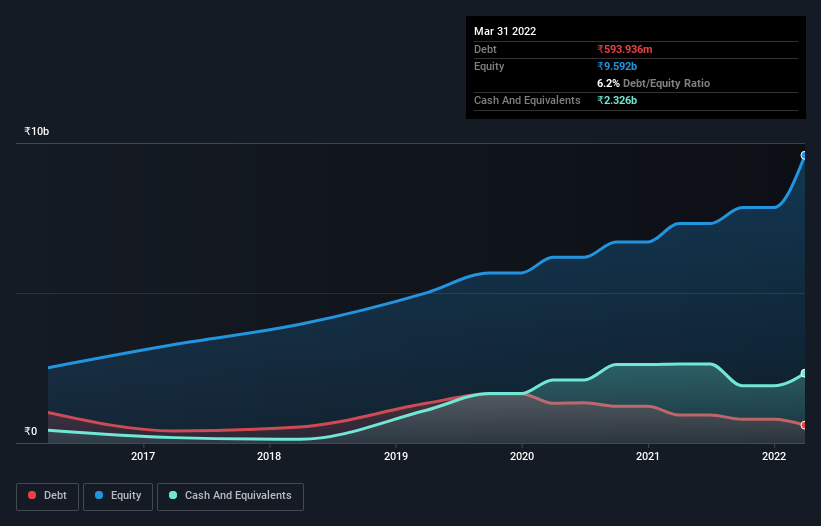This screenshot has height=526, width=821.
Task: Click the Equity row label in tooltip
Action: point(489,66)
